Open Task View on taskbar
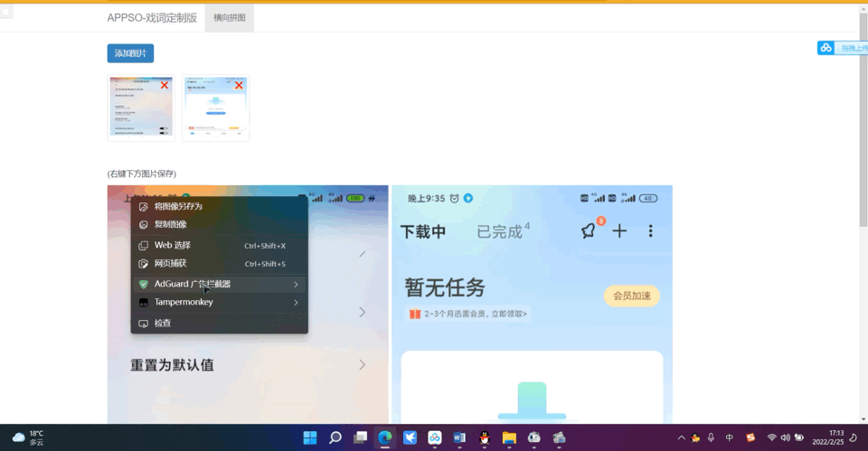The height and width of the screenshot is (451, 868). (361, 437)
